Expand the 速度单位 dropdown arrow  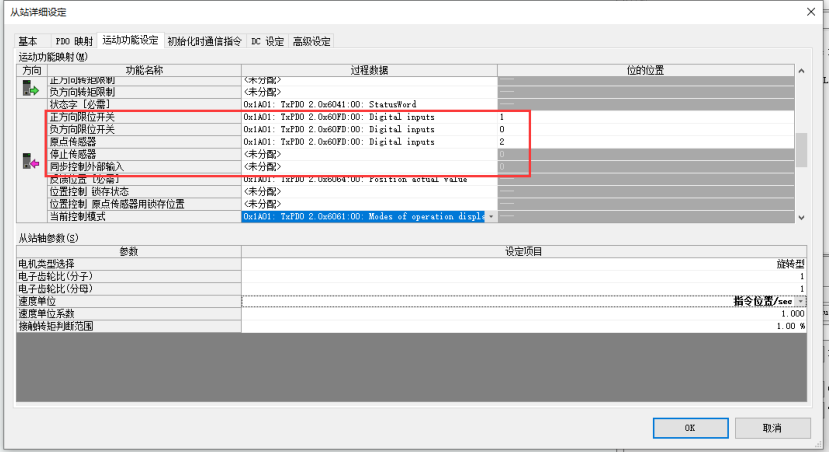tap(800, 301)
